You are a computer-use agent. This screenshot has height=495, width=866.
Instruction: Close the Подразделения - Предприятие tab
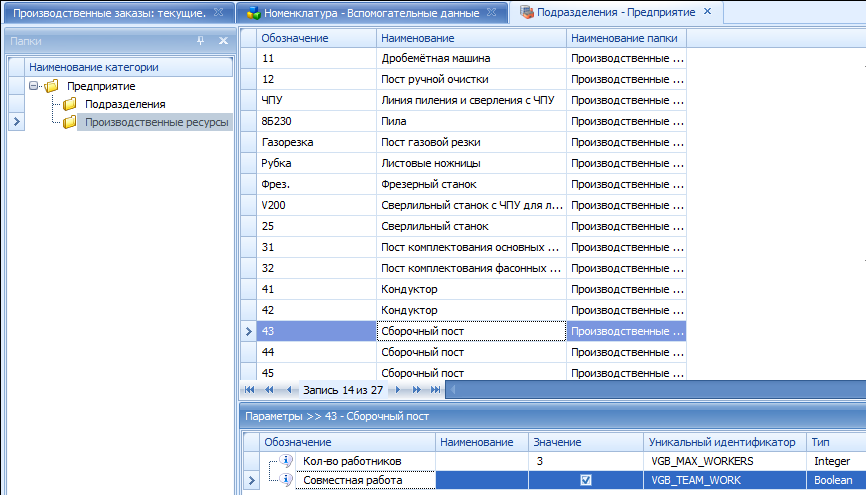coord(707,12)
